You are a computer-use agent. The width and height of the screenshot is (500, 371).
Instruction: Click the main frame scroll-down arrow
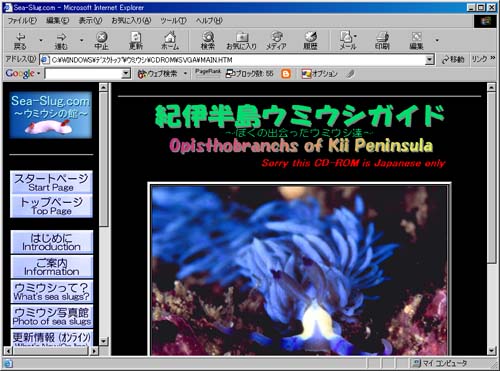(x=491, y=351)
